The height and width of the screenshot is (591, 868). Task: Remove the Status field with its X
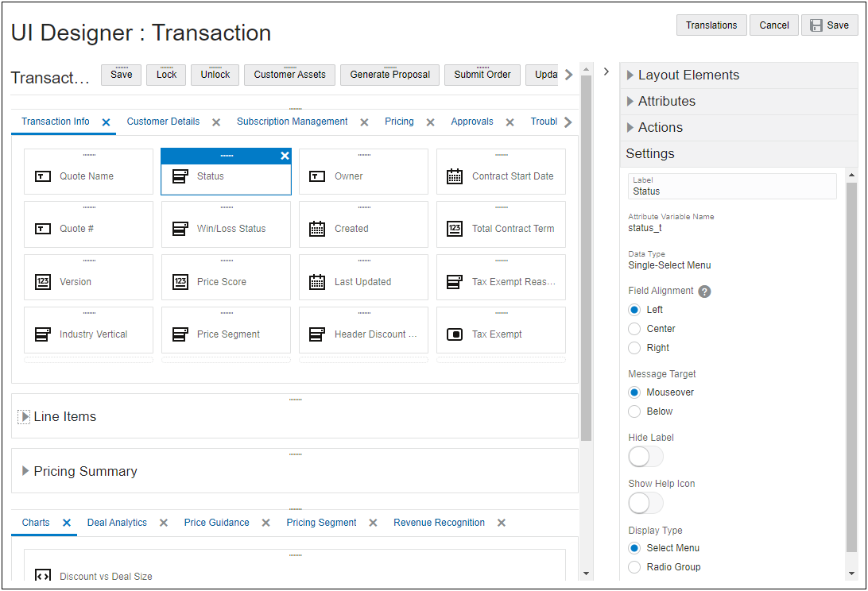click(285, 156)
